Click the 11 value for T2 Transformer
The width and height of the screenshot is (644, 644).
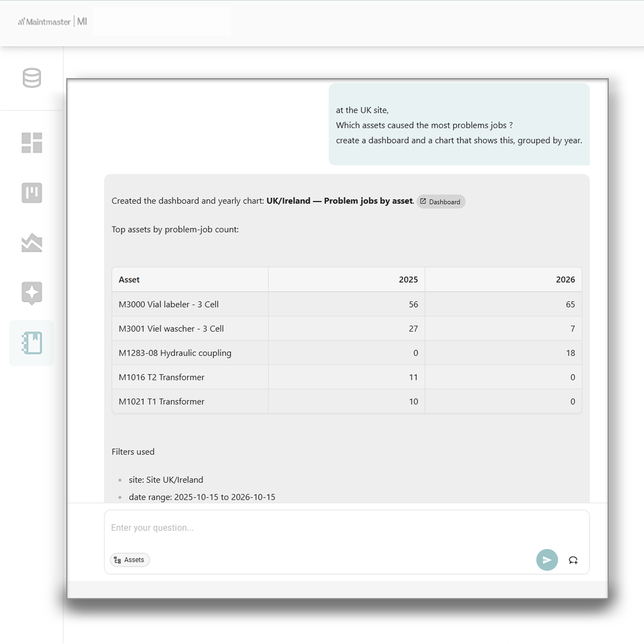413,377
